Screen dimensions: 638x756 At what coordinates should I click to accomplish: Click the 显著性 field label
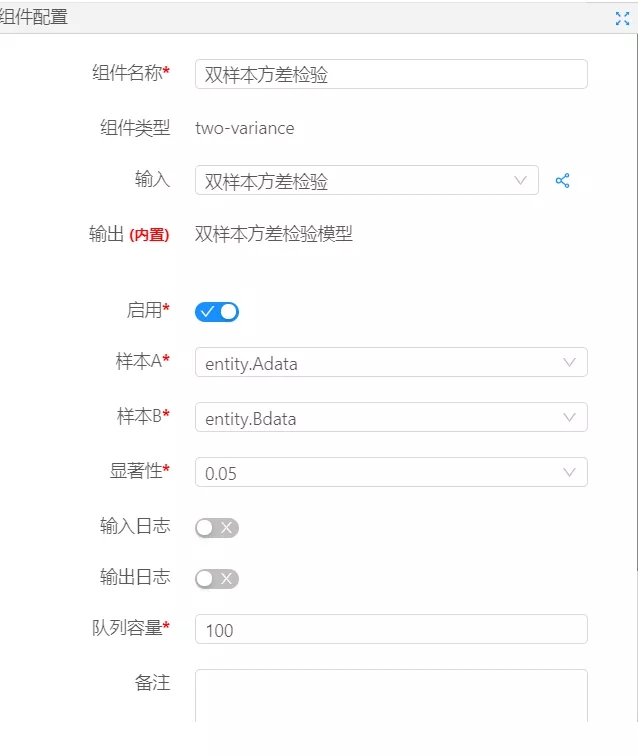pyautogui.click(x=139, y=471)
